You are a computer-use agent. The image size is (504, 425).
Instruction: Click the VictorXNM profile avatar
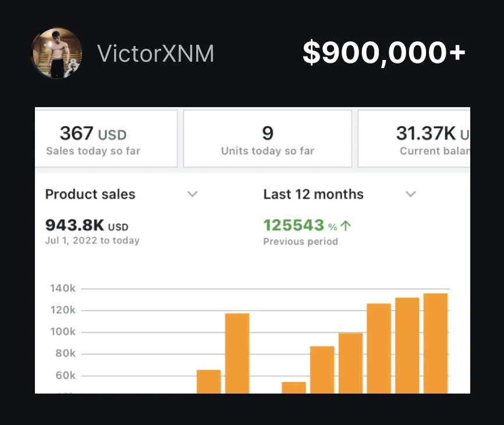[x=56, y=53]
